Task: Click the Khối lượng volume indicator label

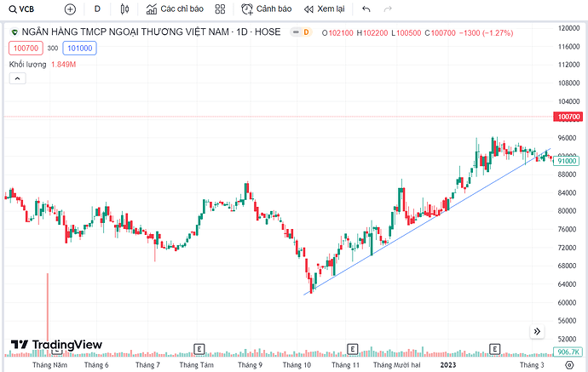Action: [28, 65]
